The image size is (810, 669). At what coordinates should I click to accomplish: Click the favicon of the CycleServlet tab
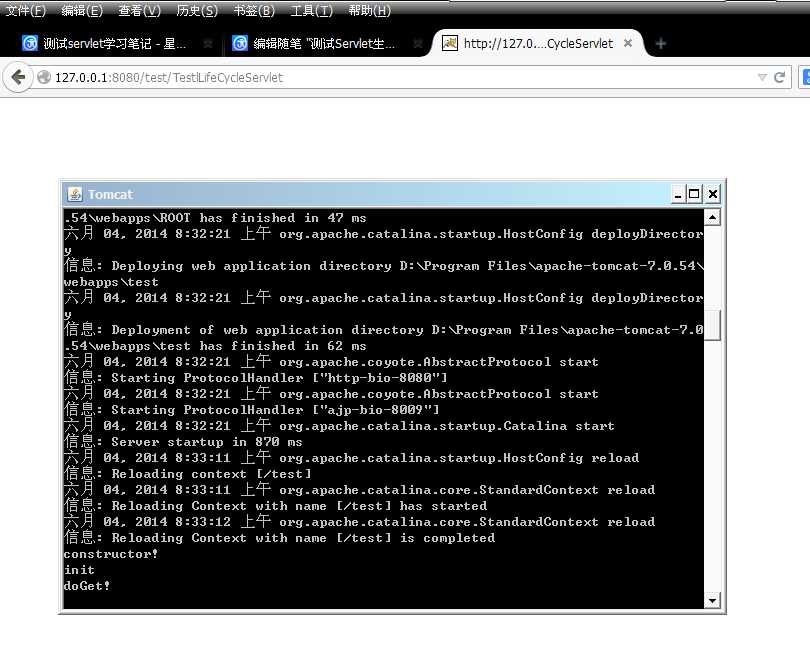click(449, 43)
